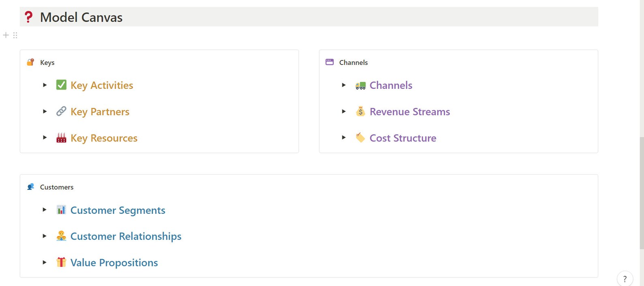
Task: Click the people icon beside Customers heading
Action: click(30, 187)
